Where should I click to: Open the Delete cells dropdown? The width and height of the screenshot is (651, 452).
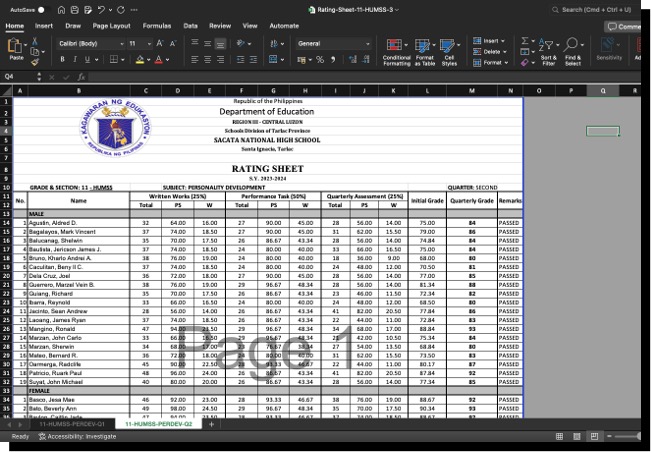pyautogui.click(x=490, y=52)
